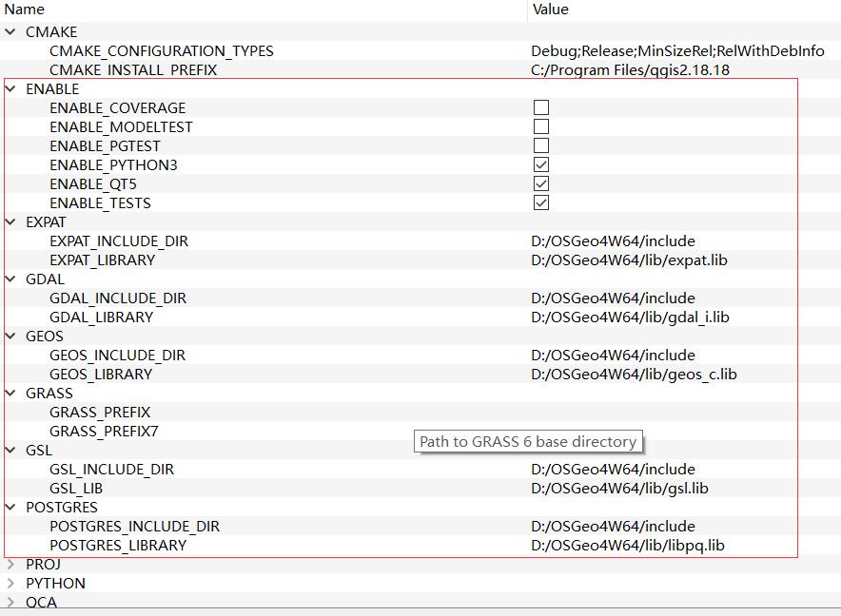Select the ENABLE_QT5 entry name
The image size is (841, 616).
(93, 183)
